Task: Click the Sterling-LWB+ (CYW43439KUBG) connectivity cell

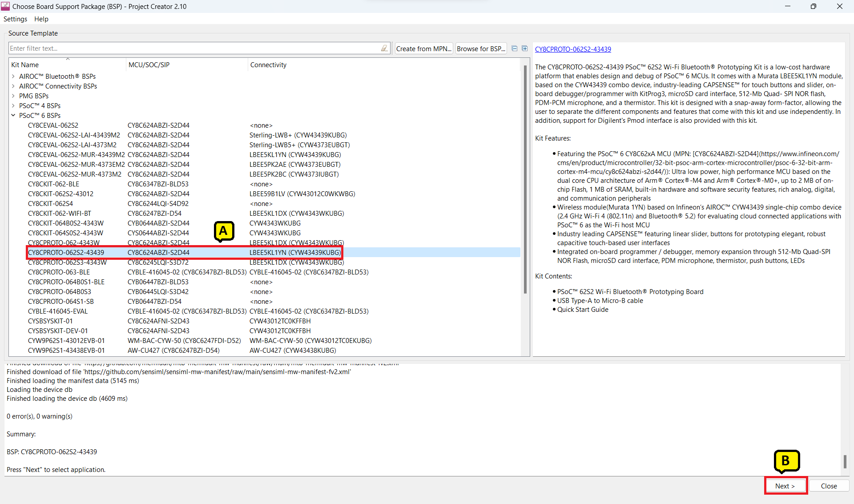Action: click(298, 135)
